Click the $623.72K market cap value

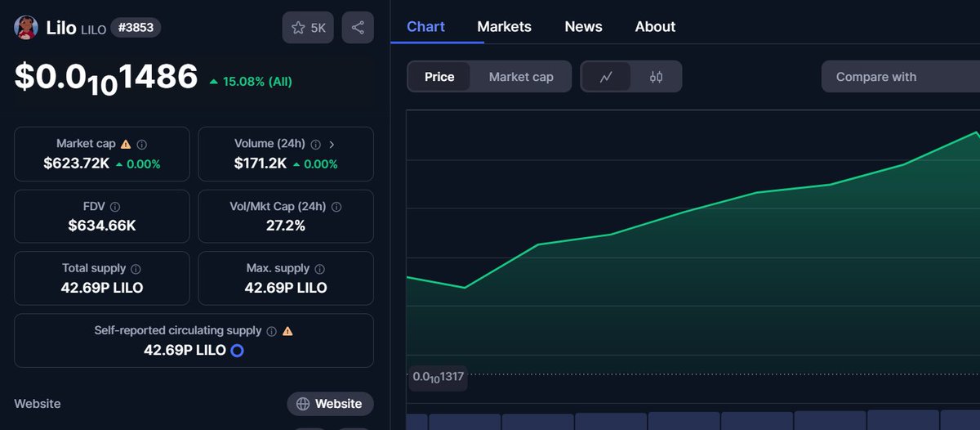pyautogui.click(x=77, y=163)
